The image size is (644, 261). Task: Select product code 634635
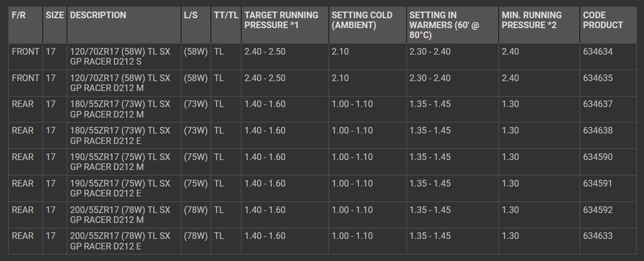[598, 78]
